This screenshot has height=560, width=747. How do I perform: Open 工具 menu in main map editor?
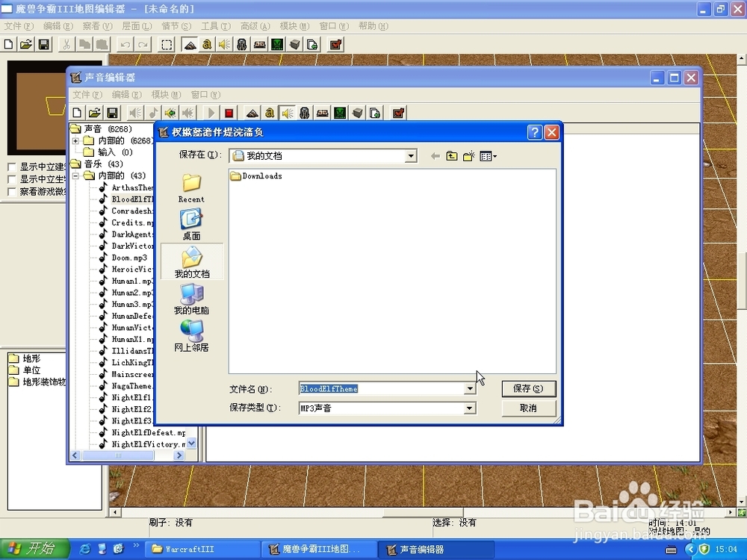(216, 26)
